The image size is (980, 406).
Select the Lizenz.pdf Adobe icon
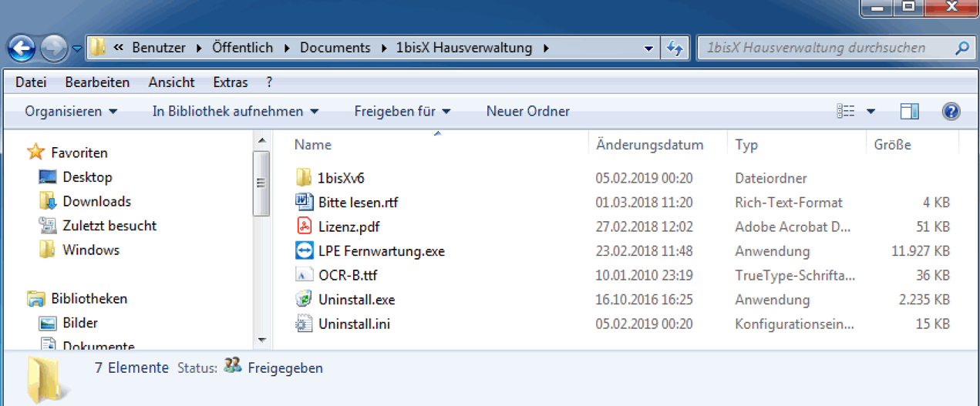coord(304,226)
